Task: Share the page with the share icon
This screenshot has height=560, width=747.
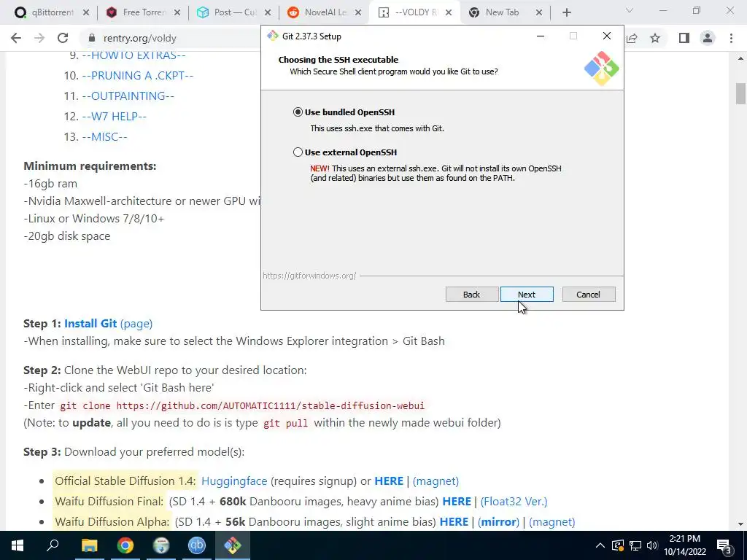Action: point(632,38)
